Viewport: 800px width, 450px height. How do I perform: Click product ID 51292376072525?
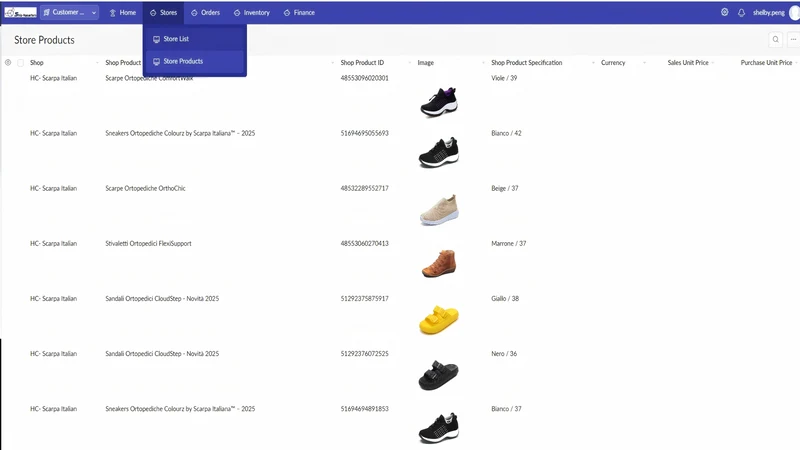pyautogui.click(x=364, y=354)
